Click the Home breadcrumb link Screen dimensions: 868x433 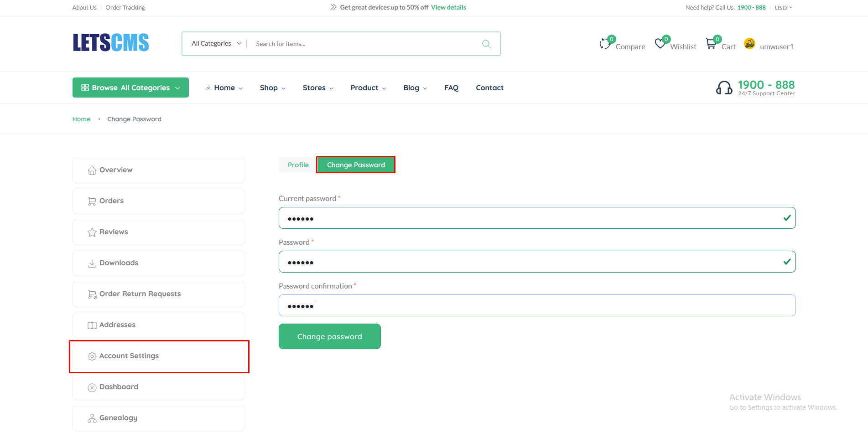[x=81, y=119]
